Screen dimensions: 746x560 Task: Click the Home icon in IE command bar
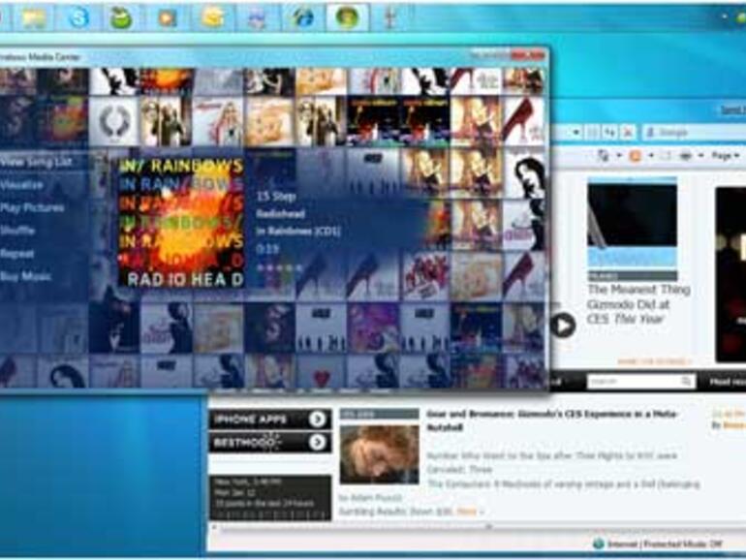coord(604,156)
